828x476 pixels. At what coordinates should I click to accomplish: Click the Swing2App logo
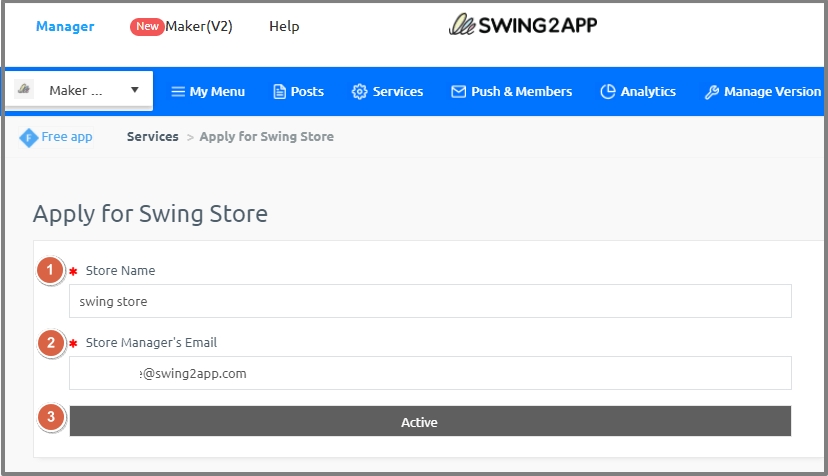(x=522, y=25)
